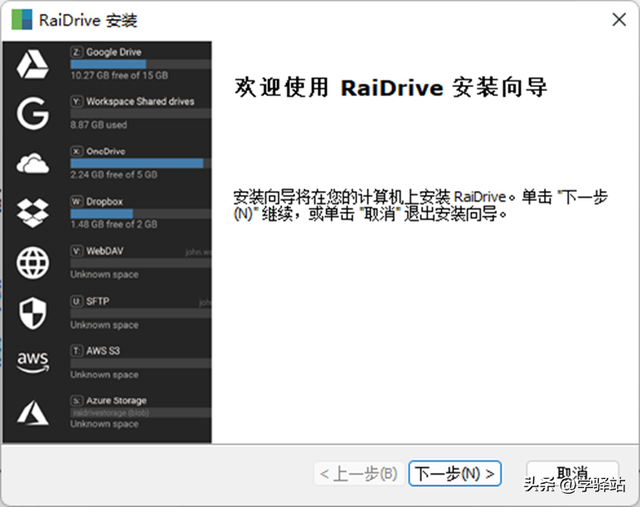Click the Dropbox storage usage bar

[141, 213]
